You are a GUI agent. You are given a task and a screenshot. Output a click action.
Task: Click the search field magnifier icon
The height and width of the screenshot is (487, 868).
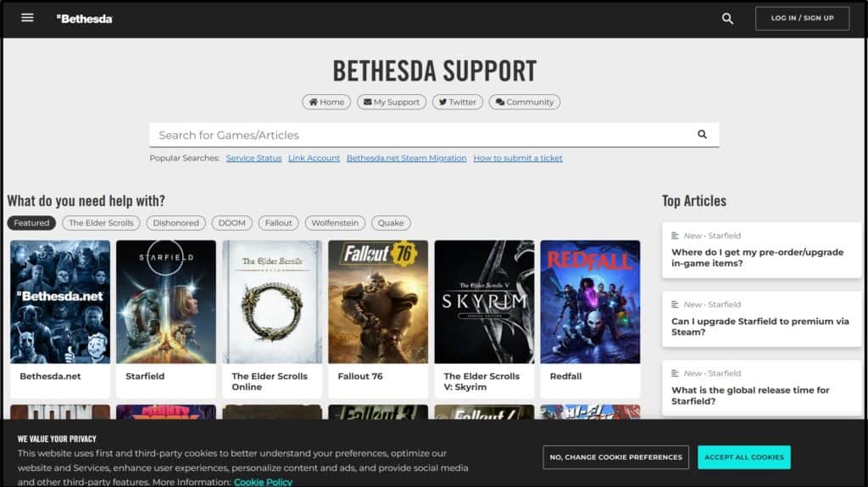[702, 134]
